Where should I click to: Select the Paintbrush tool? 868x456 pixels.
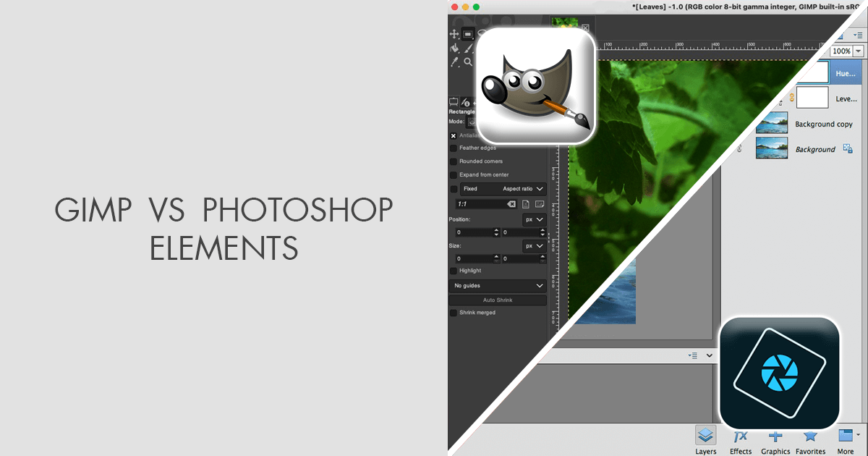coord(468,48)
